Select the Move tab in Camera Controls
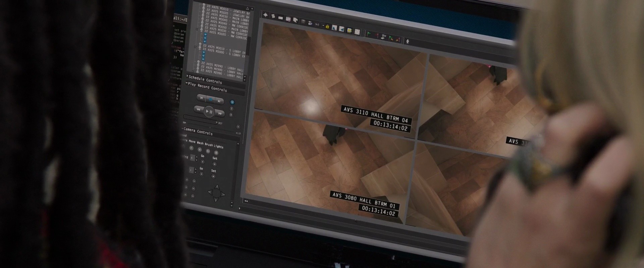This screenshot has height=268, width=644. 192,142
